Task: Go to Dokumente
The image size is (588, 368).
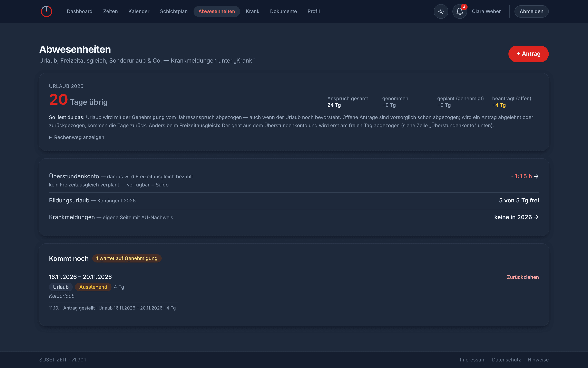Action: click(283, 11)
